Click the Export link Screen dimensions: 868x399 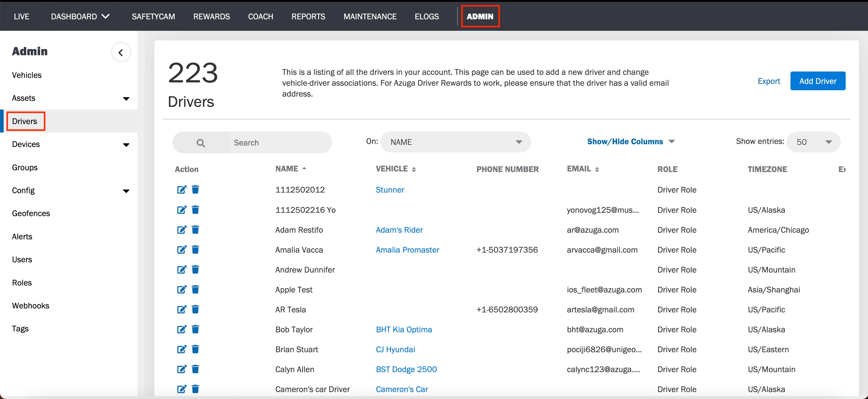[768, 81]
